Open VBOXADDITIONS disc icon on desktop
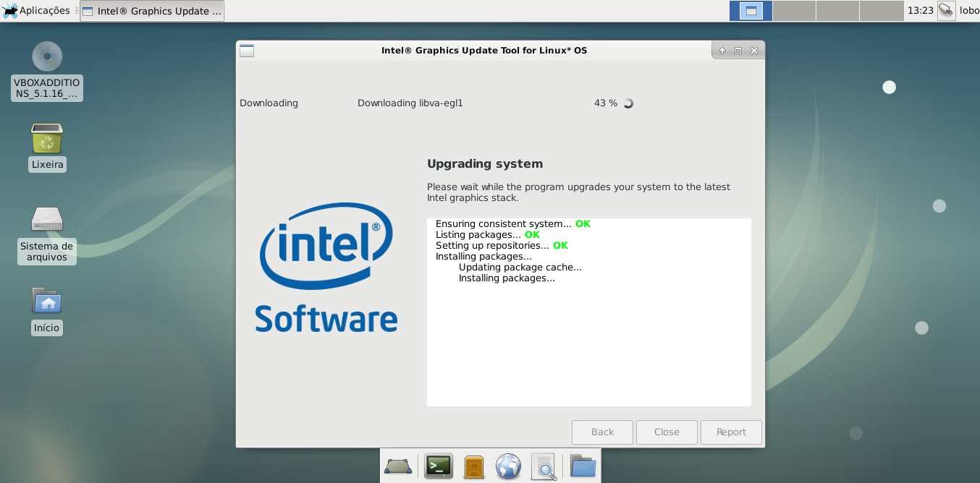The width and height of the screenshot is (980, 483). (47, 56)
